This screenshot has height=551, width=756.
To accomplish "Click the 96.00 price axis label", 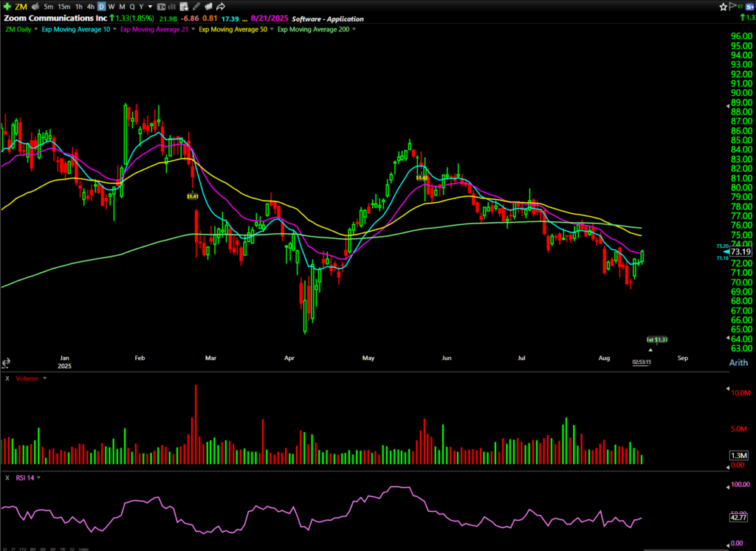I will [741, 36].
